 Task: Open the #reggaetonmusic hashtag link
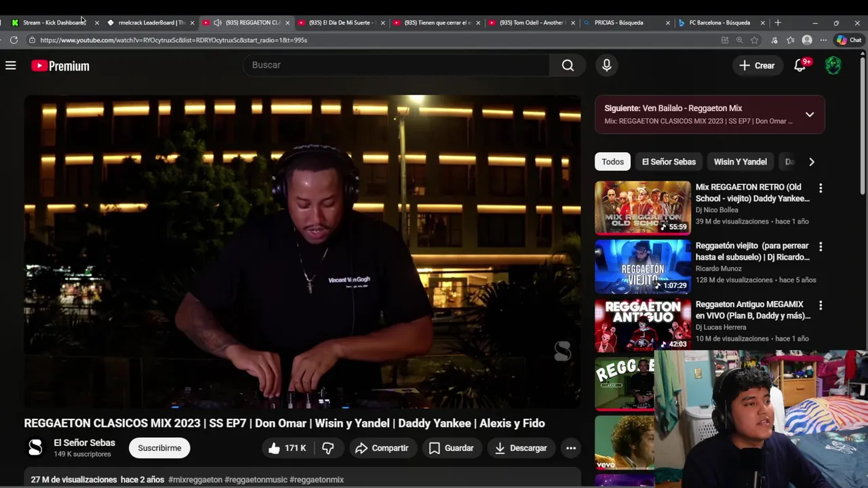(x=256, y=480)
